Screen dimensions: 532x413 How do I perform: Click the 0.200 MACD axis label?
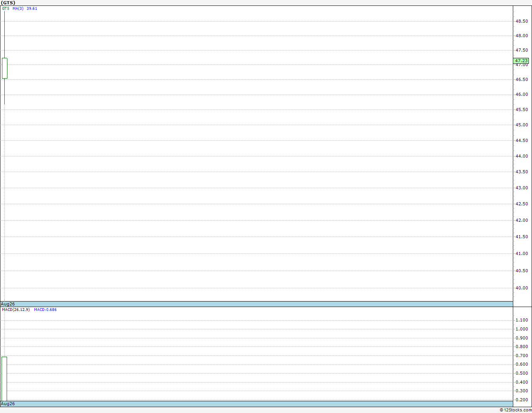pos(521,400)
